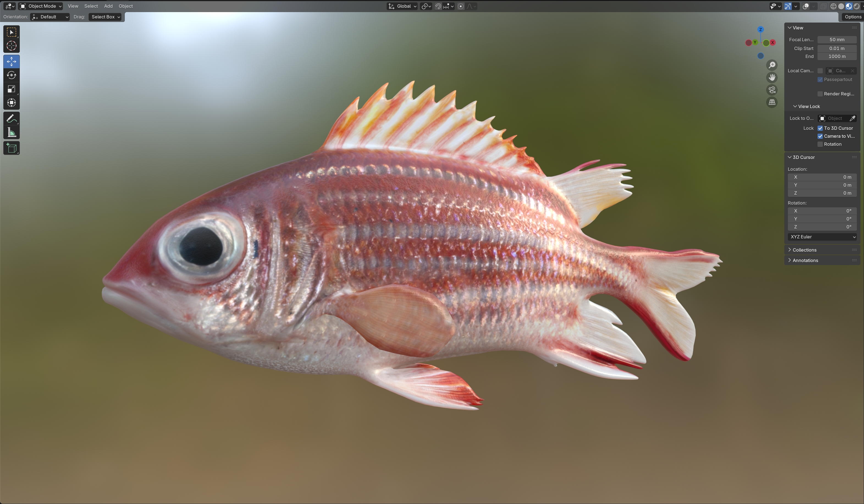Image resolution: width=864 pixels, height=504 pixels.
Task: Activate the Rotate tool
Action: point(11,75)
